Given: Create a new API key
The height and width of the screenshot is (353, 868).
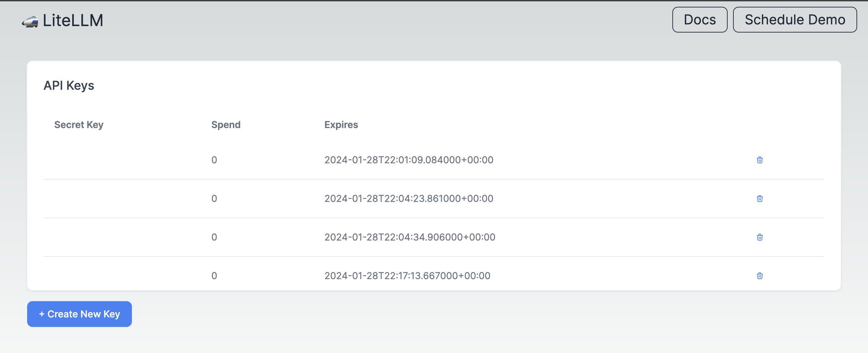Looking at the screenshot, I should (79, 314).
